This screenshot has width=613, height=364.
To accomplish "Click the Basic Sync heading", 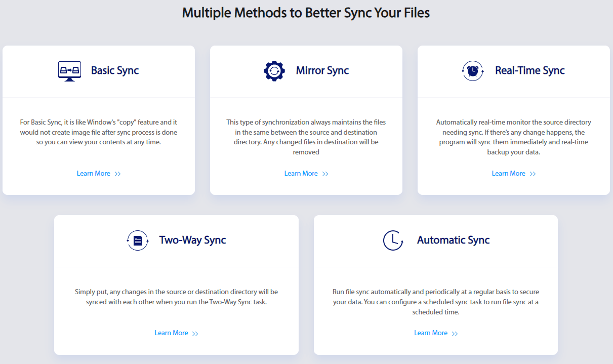I will (x=115, y=71).
